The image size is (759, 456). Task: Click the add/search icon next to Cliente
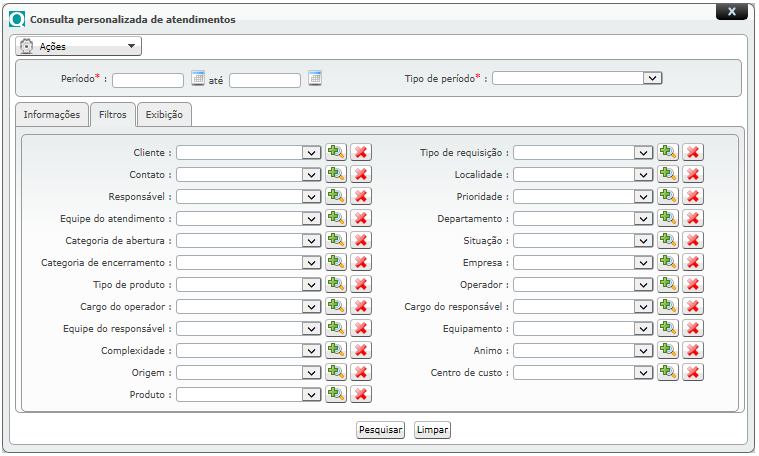point(336,152)
